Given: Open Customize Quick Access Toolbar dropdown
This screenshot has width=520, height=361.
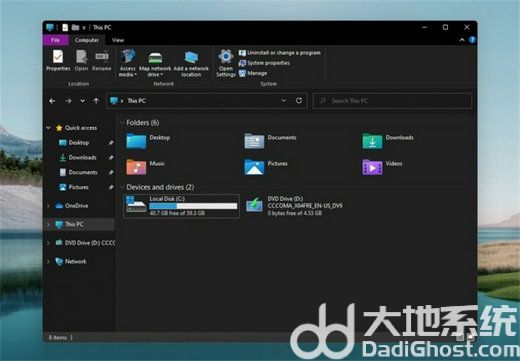Looking at the screenshot, I should point(84,28).
